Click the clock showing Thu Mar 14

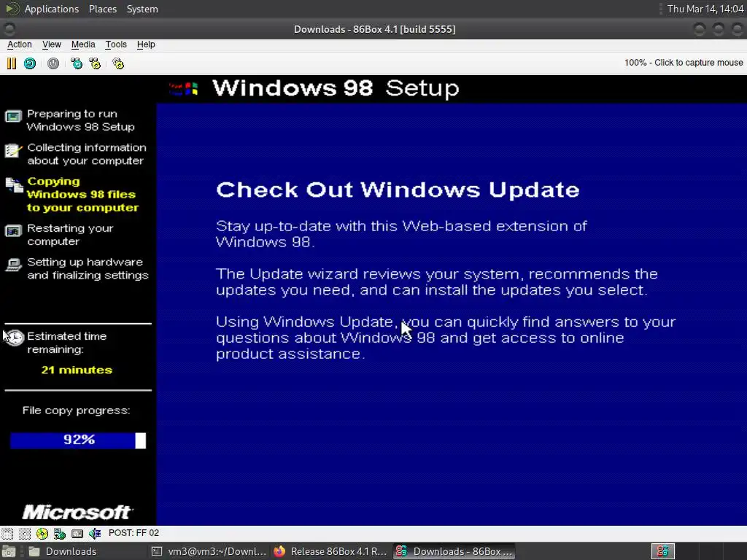click(705, 9)
